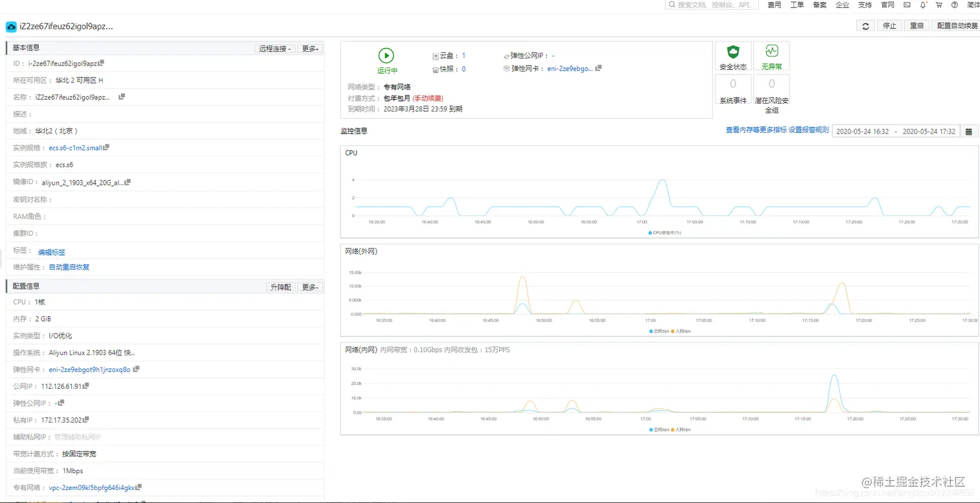Click the Aliyun Linux 2.1903 64位 OS text

pyautogui.click(x=92, y=353)
